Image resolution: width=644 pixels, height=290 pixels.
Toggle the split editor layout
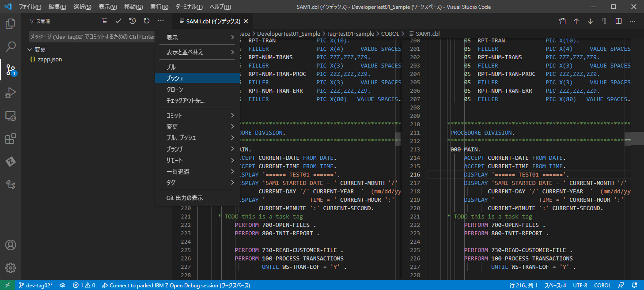(618, 21)
